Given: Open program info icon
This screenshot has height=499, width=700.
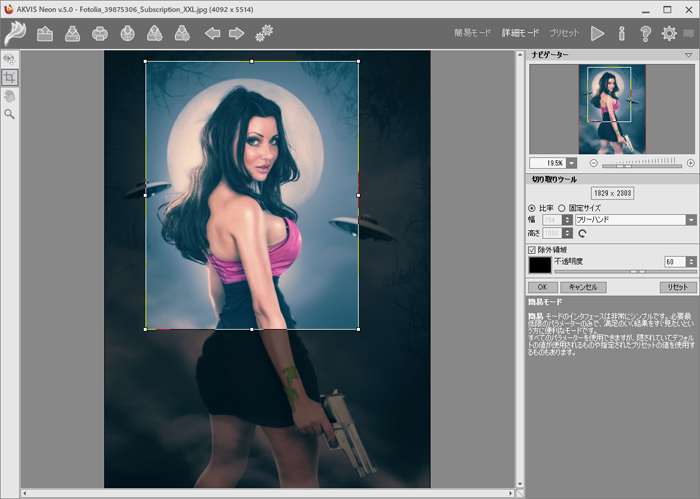Looking at the screenshot, I should click(621, 33).
